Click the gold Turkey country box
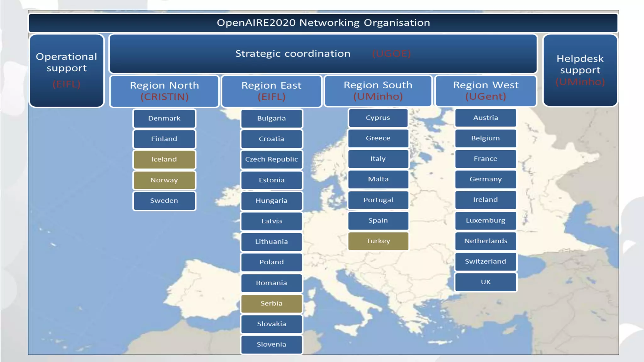 (378, 241)
